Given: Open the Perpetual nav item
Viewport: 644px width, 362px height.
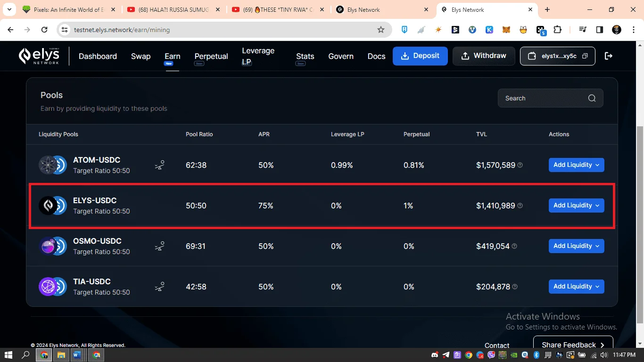Looking at the screenshot, I should tap(211, 57).
